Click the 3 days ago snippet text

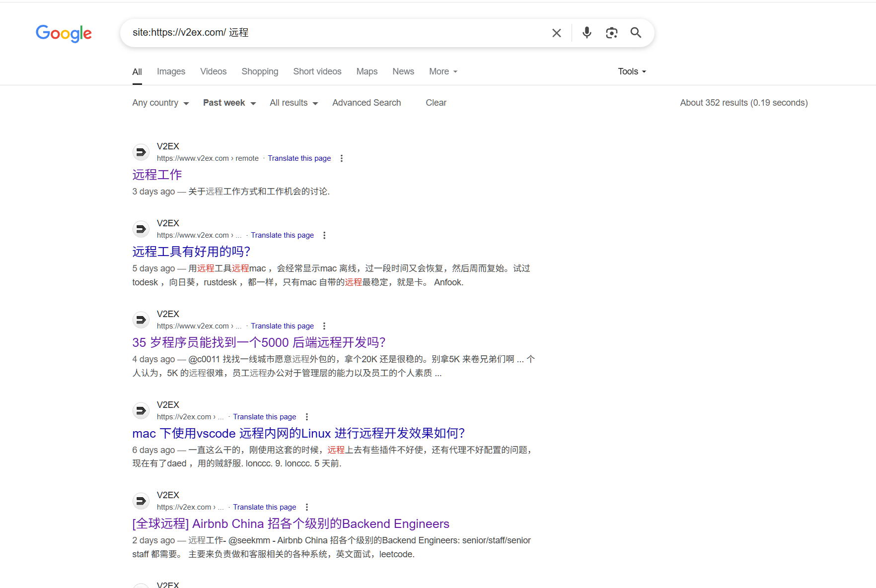tap(231, 192)
